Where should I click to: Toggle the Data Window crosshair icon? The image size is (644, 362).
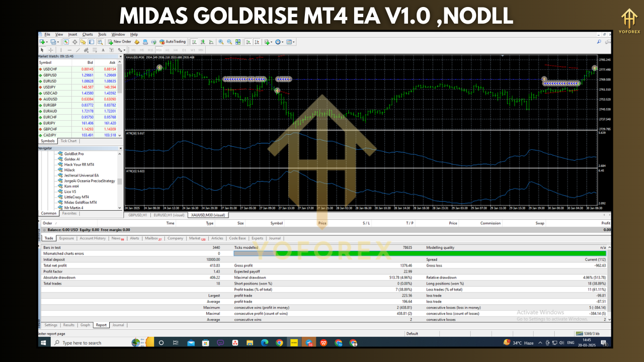coord(75,42)
